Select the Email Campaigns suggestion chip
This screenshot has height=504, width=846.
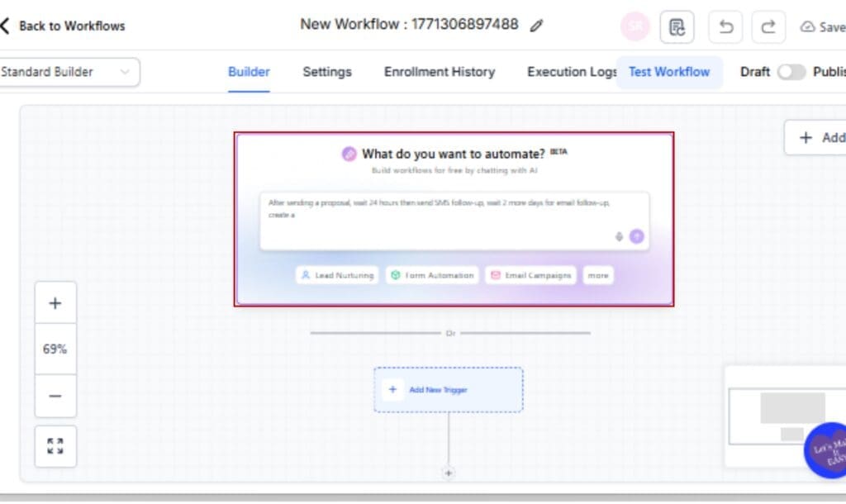click(531, 275)
